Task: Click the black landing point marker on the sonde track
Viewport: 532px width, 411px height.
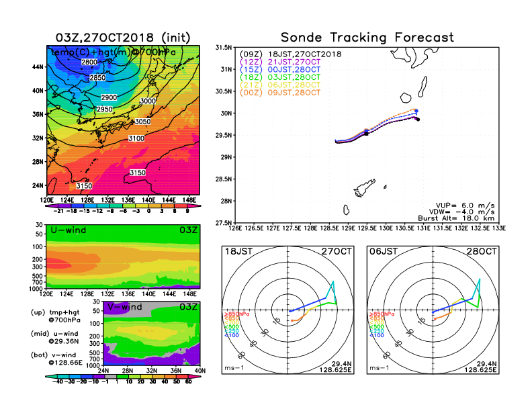Action: (x=418, y=120)
